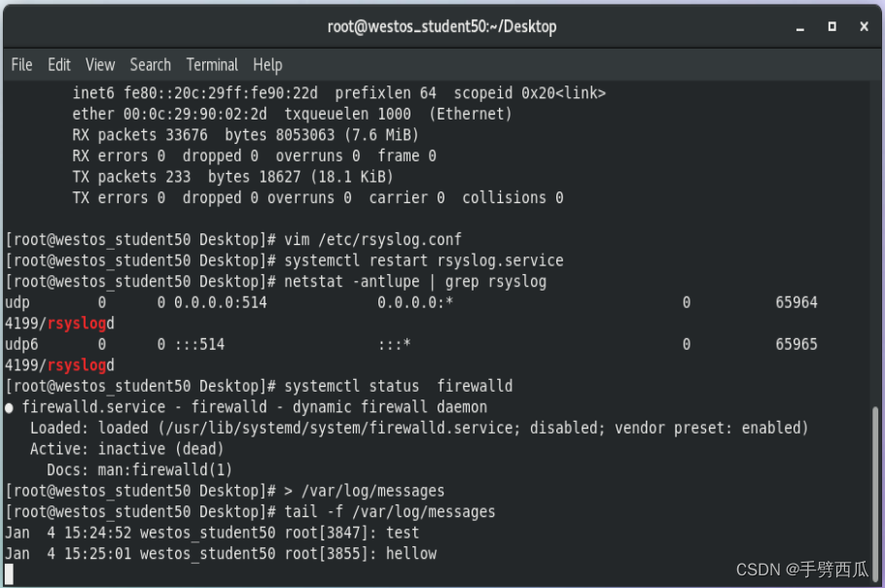This screenshot has width=885, height=588.
Task: Click the firewalld service status dot
Action: coord(10,406)
